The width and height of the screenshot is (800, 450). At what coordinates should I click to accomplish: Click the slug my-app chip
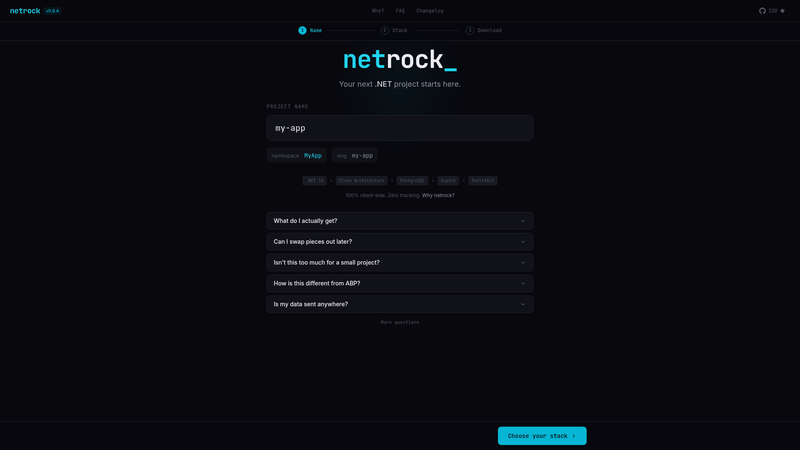point(355,156)
